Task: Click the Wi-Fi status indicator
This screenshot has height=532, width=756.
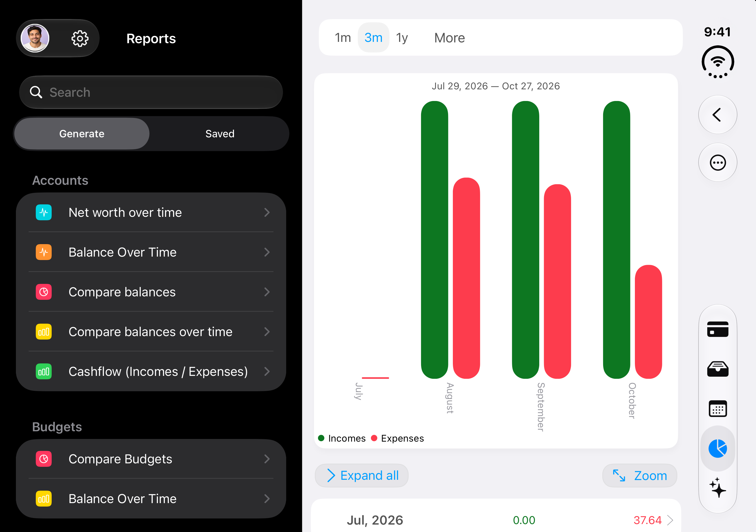Action: coord(718,62)
